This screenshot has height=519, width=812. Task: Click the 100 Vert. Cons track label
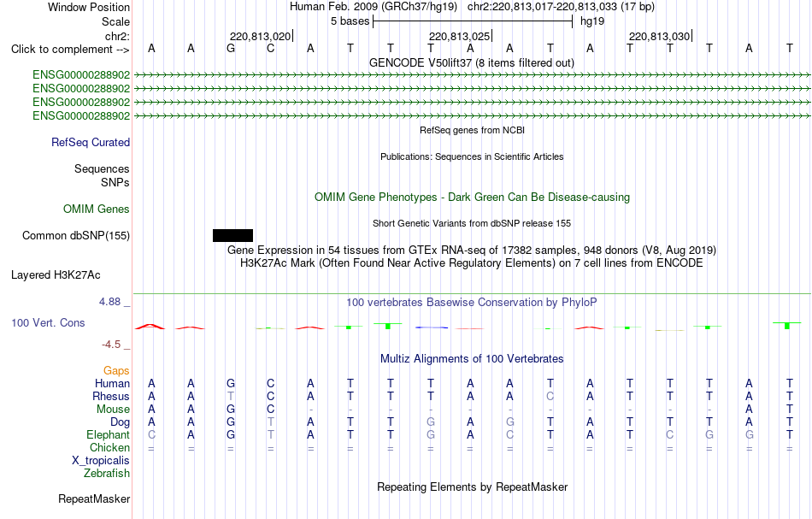point(48,322)
